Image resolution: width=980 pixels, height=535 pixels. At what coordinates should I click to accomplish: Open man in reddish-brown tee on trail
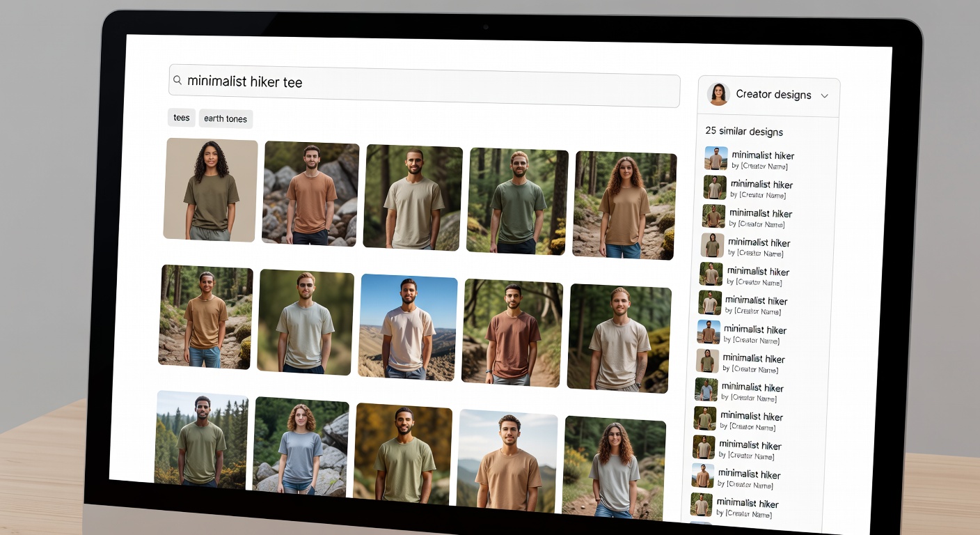point(512,333)
